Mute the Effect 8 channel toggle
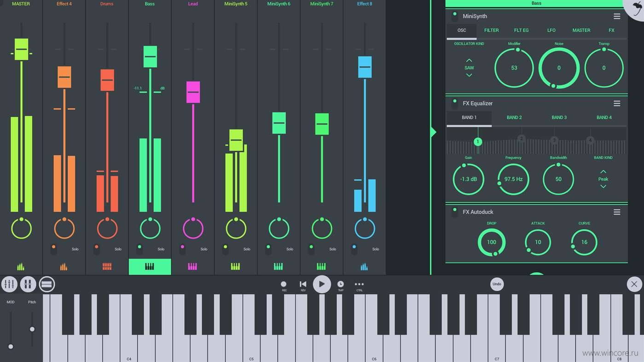 click(x=354, y=249)
